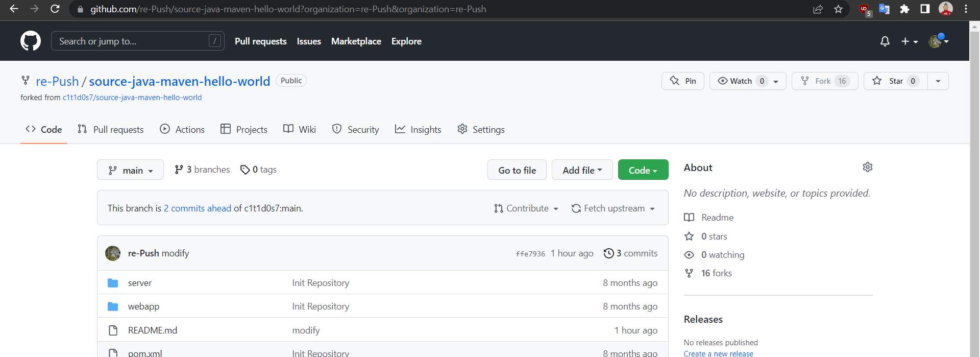Open the Watch dropdown
Screen dimensions: 980x357
748,81
